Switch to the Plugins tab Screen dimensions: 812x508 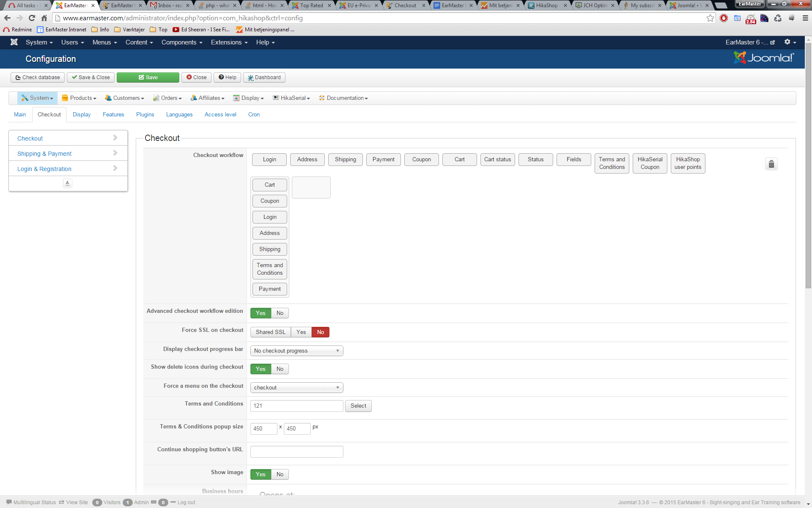point(145,115)
